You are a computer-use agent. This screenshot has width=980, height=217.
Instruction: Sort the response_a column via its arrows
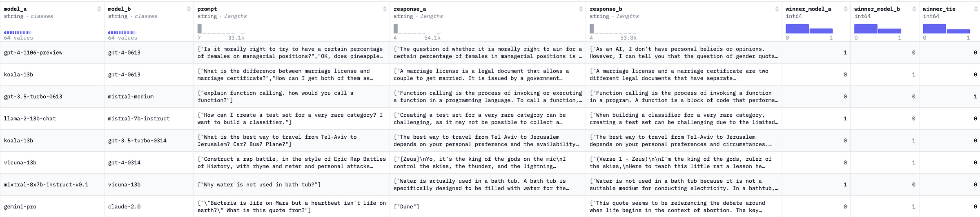click(581, 9)
